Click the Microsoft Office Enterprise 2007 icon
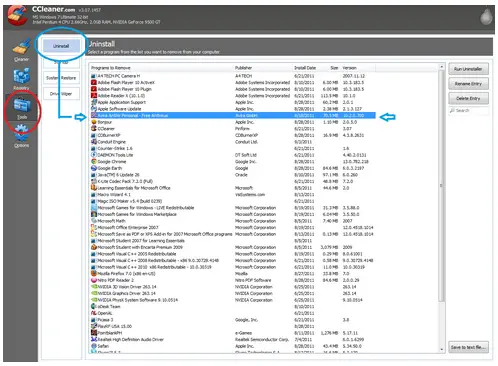 (94, 227)
